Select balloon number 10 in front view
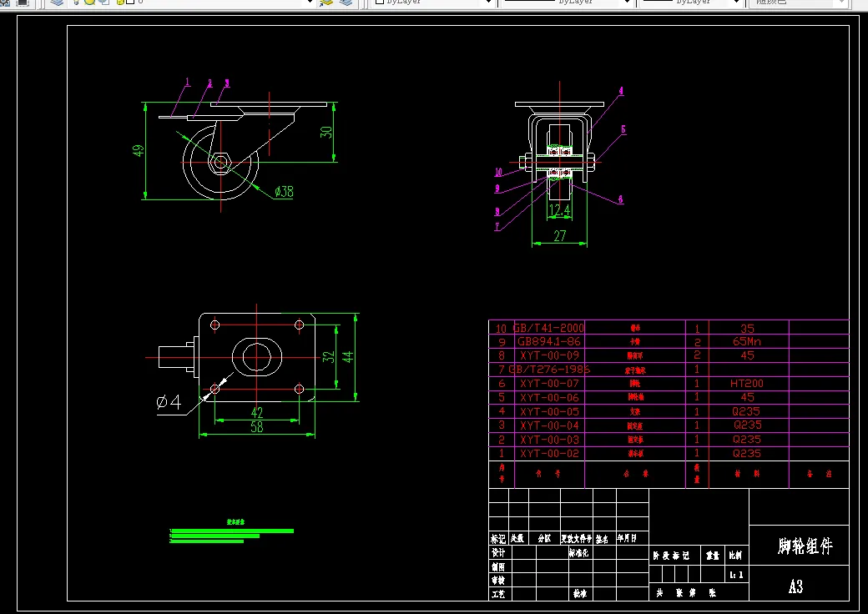This screenshot has width=868, height=614. (498, 172)
